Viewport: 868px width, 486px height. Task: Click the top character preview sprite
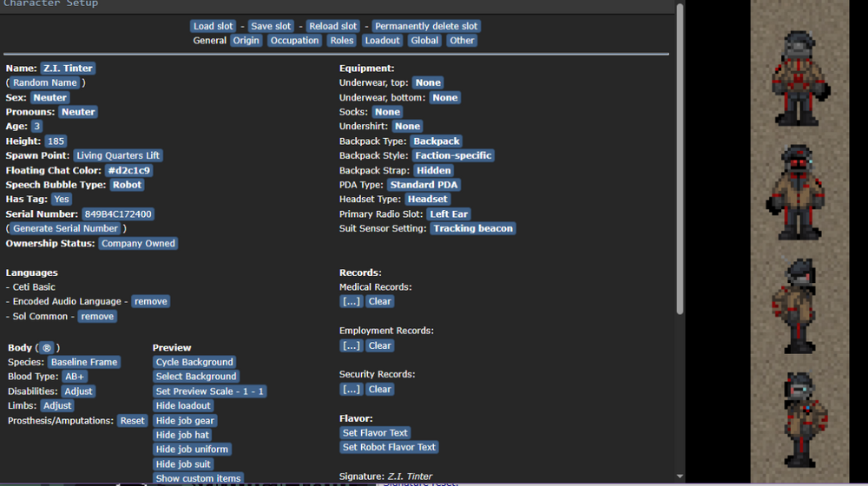[x=799, y=78]
